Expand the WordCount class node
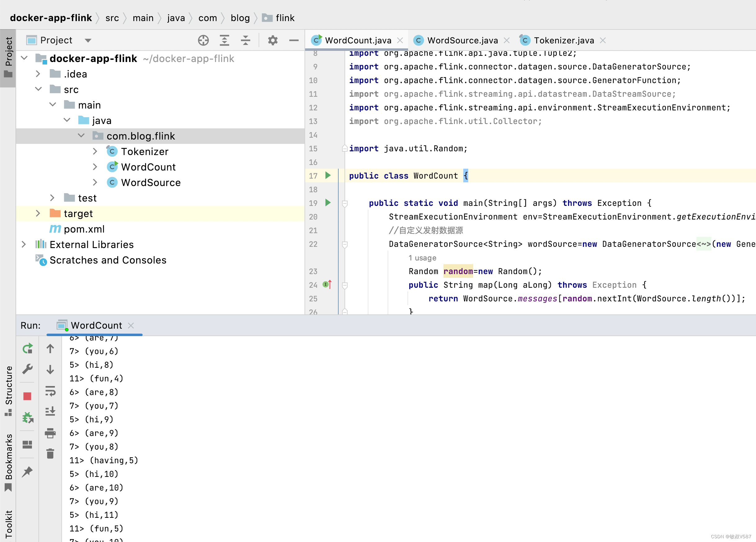The width and height of the screenshot is (756, 542). (95, 167)
